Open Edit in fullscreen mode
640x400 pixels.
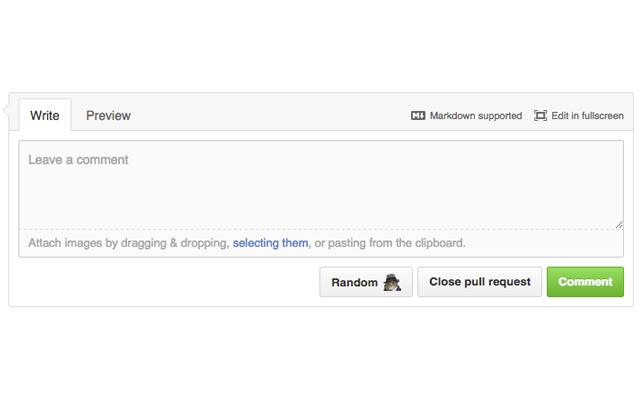587,116
